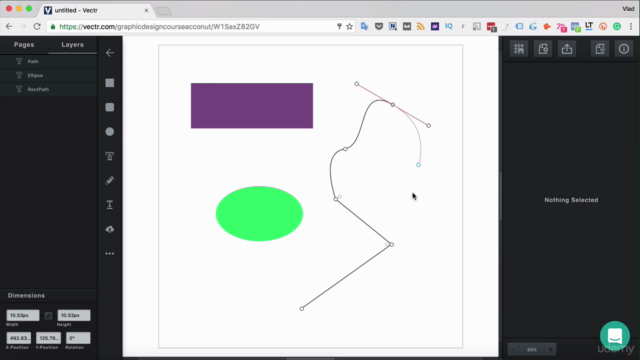This screenshot has width=640, height=360.
Task: Select the Path layer
Action: (x=49, y=62)
